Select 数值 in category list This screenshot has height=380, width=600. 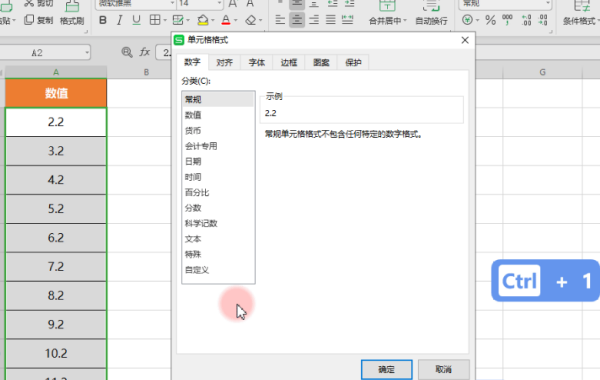(218, 115)
